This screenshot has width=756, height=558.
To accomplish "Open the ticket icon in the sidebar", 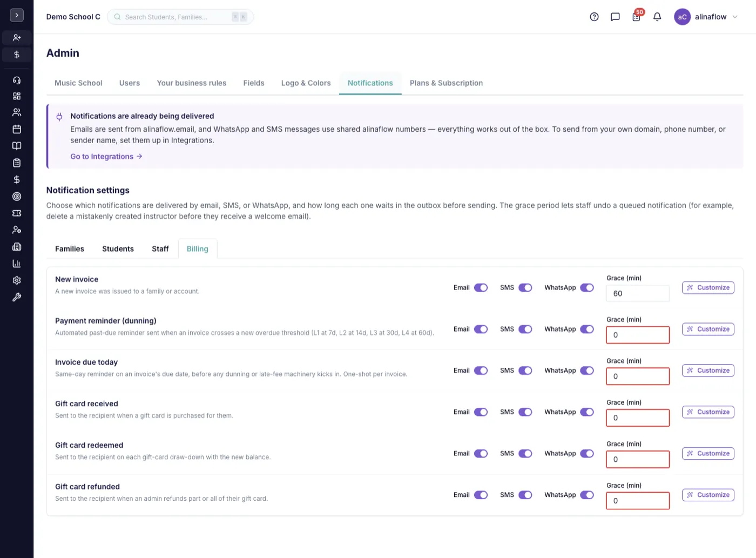I will pos(17,213).
